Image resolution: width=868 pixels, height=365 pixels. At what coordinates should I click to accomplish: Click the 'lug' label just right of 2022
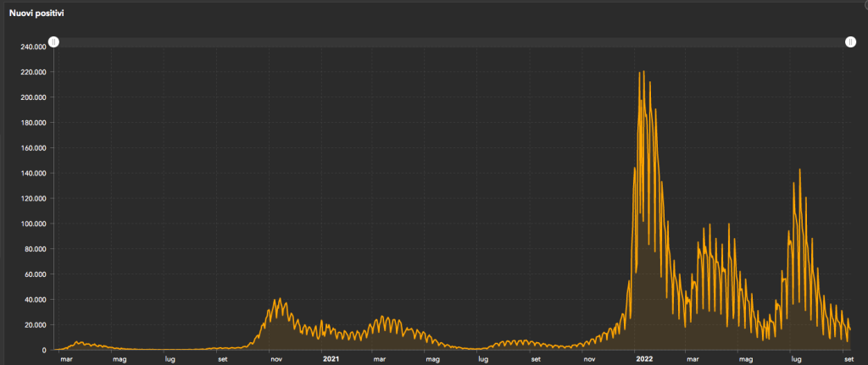point(796,358)
